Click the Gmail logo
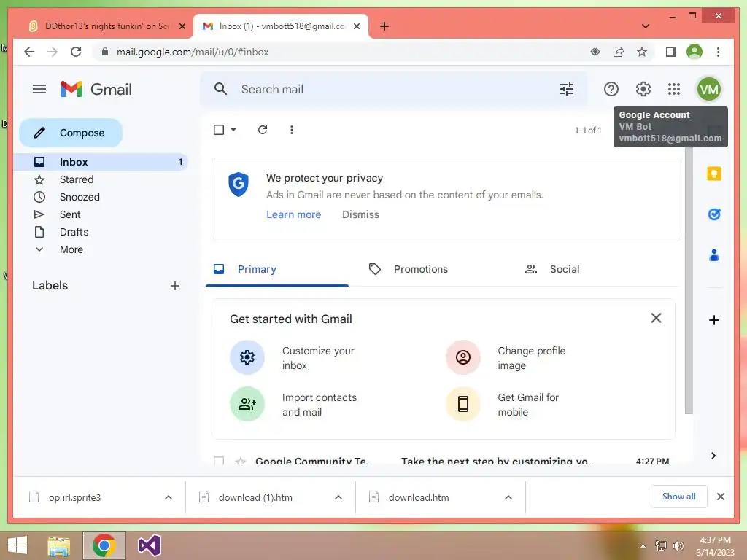This screenshot has width=747, height=560. click(x=96, y=89)
